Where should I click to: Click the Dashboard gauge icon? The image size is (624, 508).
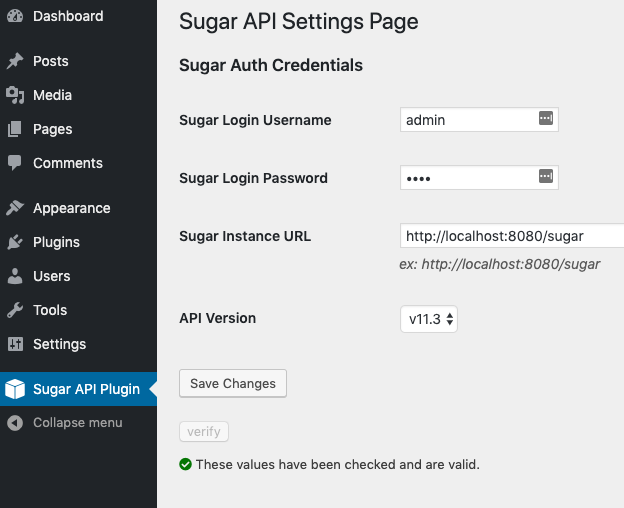15,16
